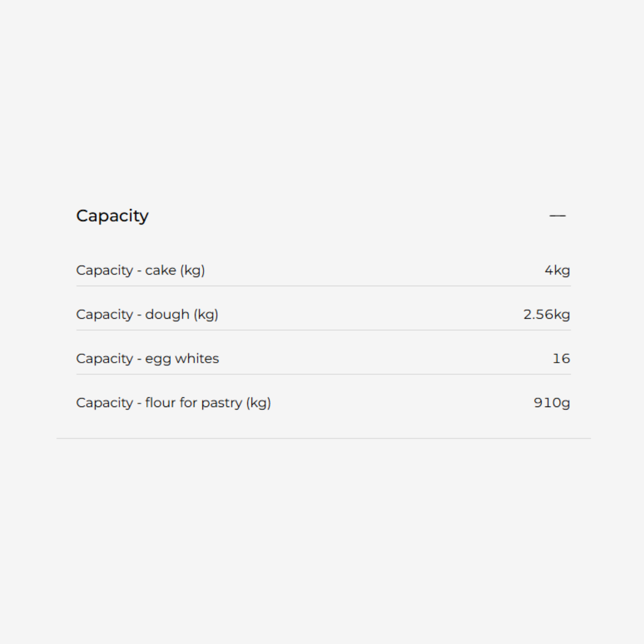Click the 910g flour capacity value
The height and width of the screenshot is (644, 644).
pos(552,403)
